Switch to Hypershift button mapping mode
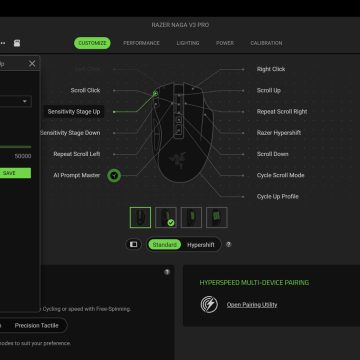The height and width of the screenshot is (360, 360). coord(201,245)
